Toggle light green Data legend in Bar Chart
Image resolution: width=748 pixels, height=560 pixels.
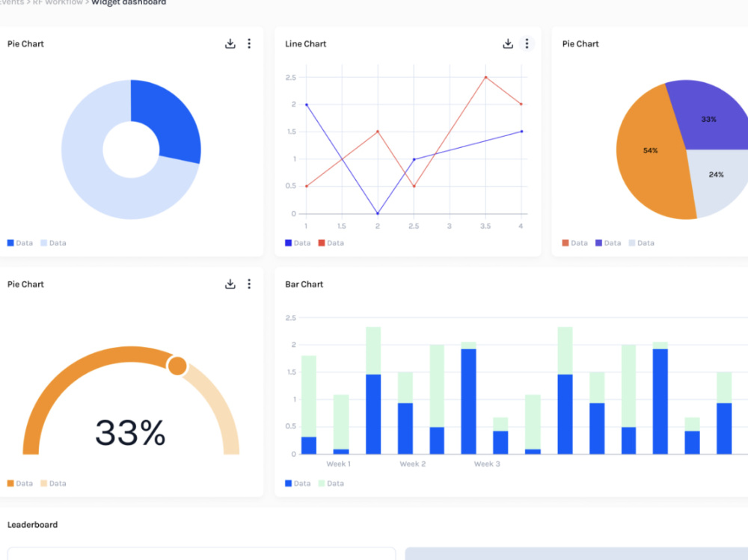point(331,483)
